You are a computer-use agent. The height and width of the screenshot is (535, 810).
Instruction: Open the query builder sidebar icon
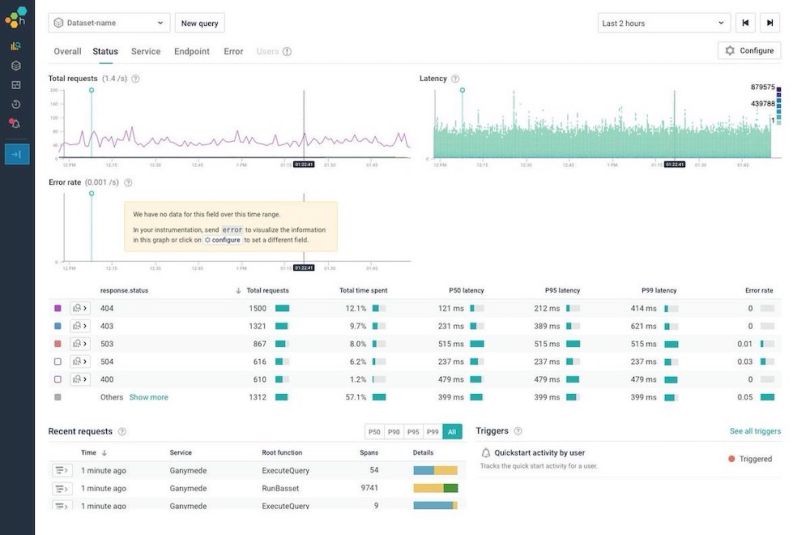[x=16, y=45]
